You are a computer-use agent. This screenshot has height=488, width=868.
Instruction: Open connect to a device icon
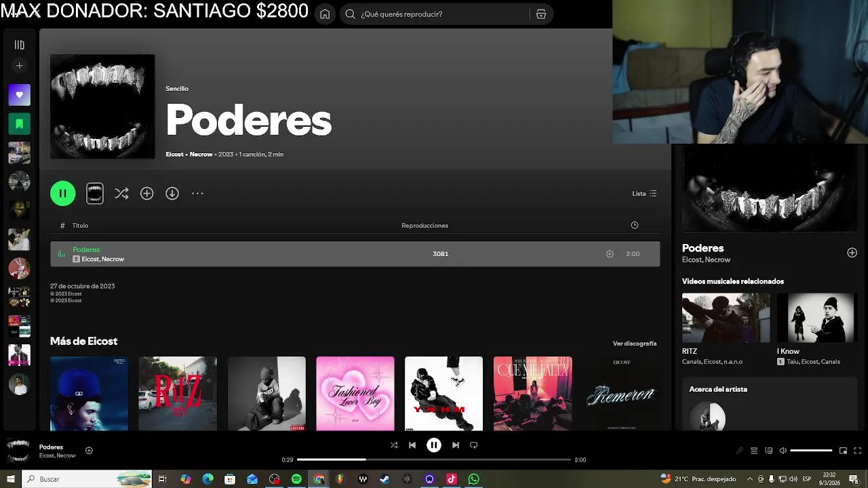coord(768,451)
